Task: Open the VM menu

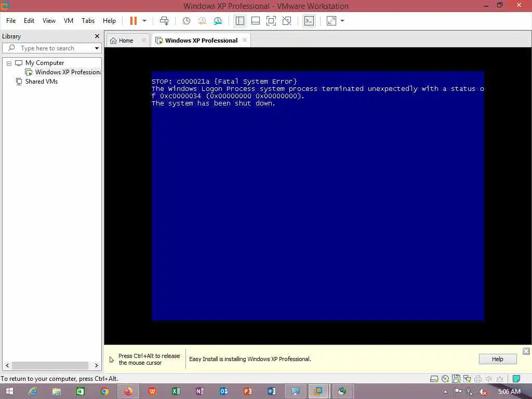Action: [69, 21]
